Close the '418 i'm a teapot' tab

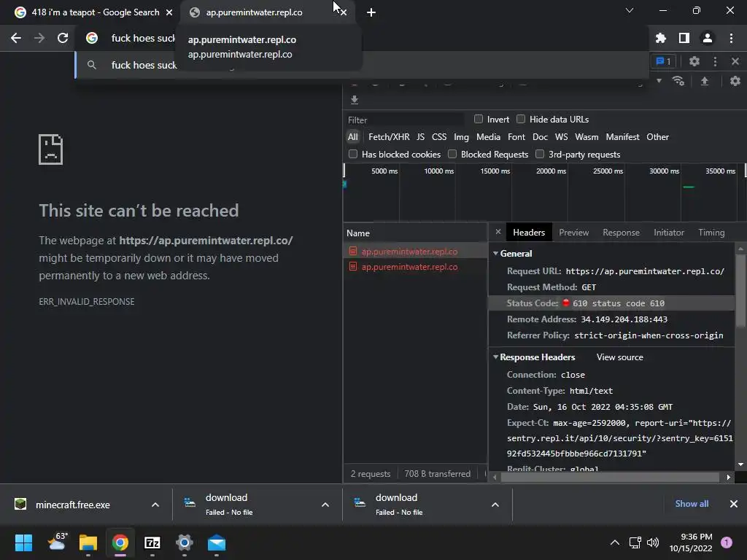point(169,12)
